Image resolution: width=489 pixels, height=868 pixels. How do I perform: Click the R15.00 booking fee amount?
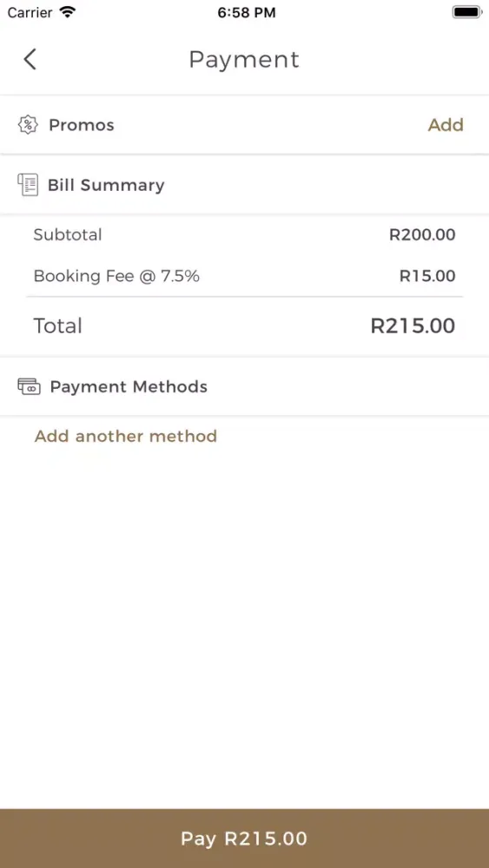(x=427, y=276)
